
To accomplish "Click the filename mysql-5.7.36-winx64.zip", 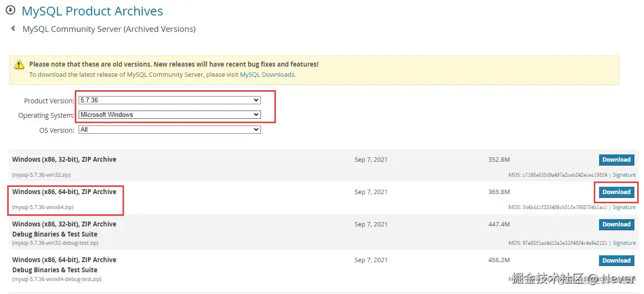I will click(x=43, y=207).
